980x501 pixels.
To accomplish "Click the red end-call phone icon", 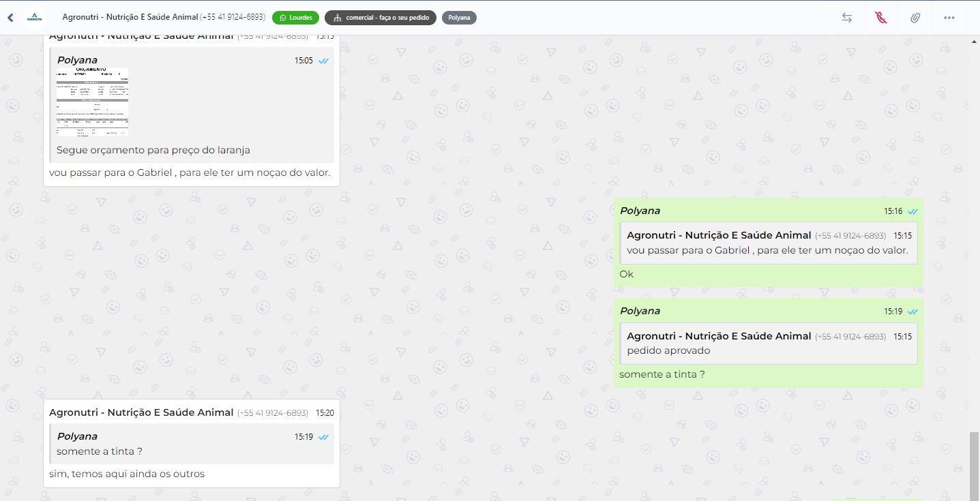I will [881, 18].
